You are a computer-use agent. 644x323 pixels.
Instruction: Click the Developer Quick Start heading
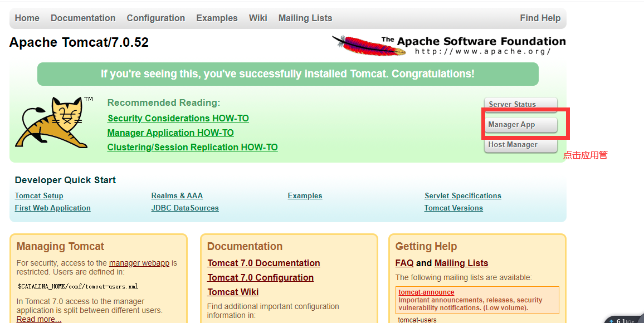tap(65, 180)
